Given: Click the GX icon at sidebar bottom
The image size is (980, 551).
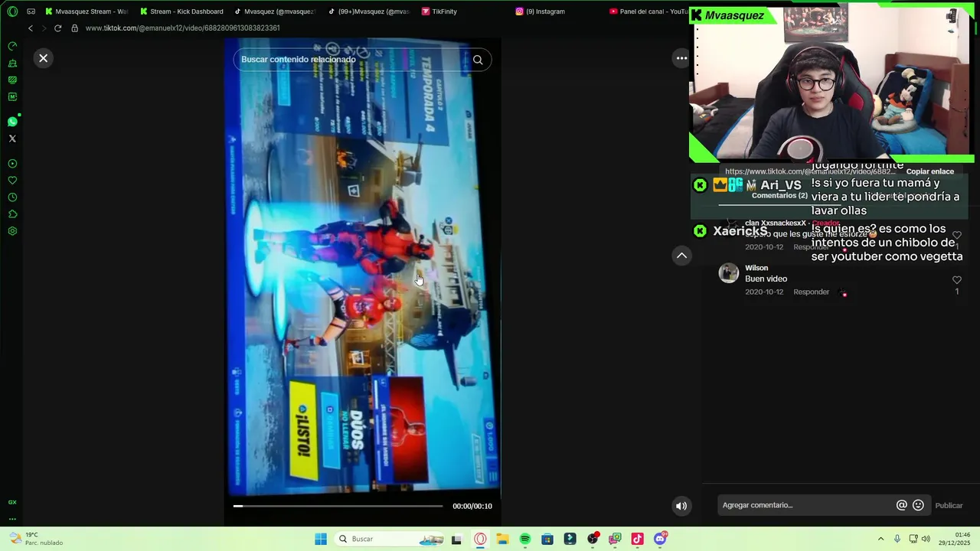Looking at the screenshot, I should (12, 502).
